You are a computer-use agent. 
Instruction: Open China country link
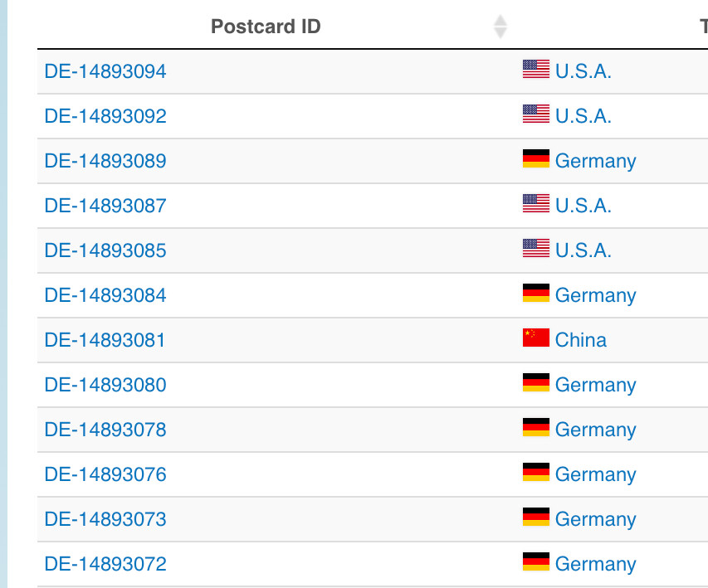(581, 340)
